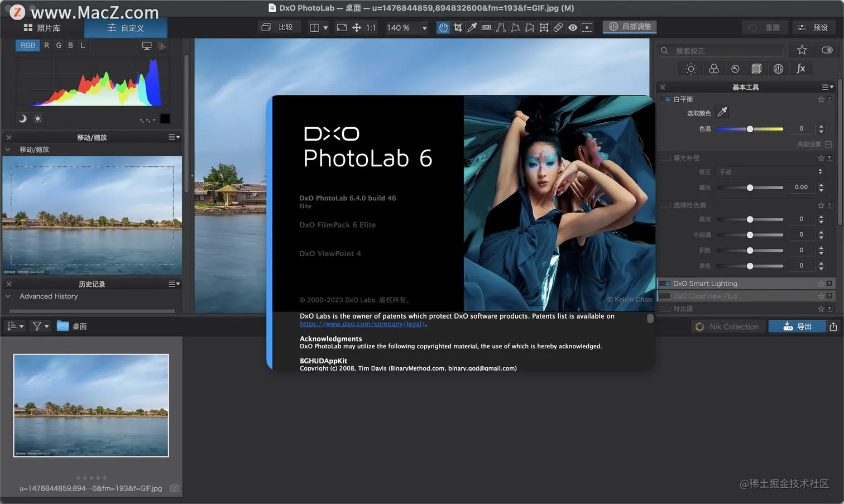Toggle highlight clipping sun icon
The width and height of the screenshot is (844, 504).
click(37, 118)
